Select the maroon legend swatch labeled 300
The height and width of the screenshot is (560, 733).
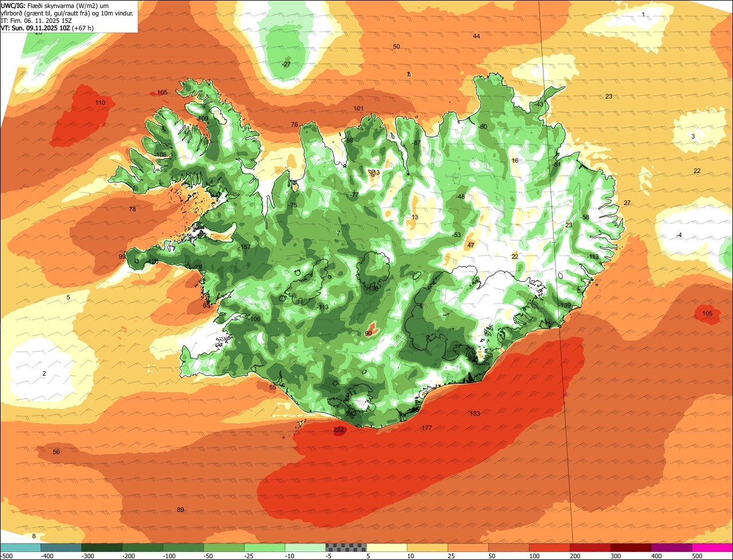coord(630,547)
